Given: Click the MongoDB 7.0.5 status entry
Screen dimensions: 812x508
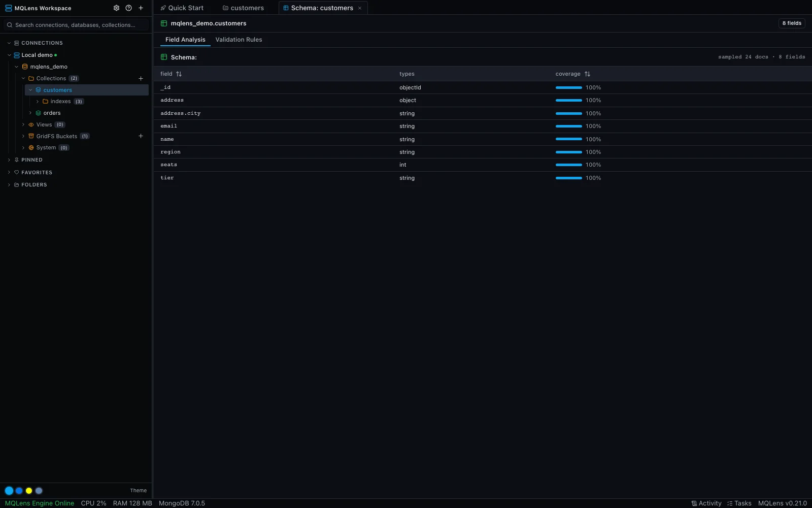Looking at the screenshot, I should pyautogui.click(x=182, y=503).
